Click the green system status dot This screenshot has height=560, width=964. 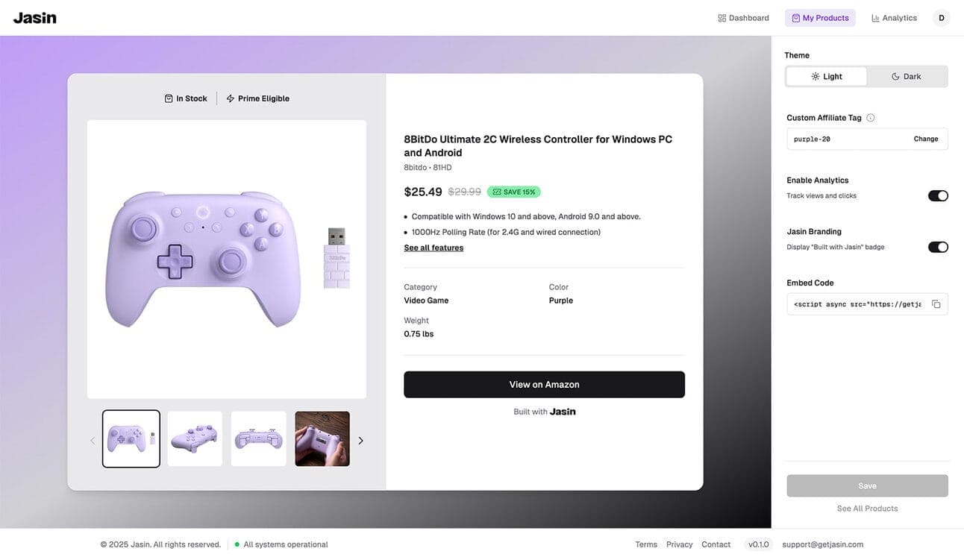237,544
